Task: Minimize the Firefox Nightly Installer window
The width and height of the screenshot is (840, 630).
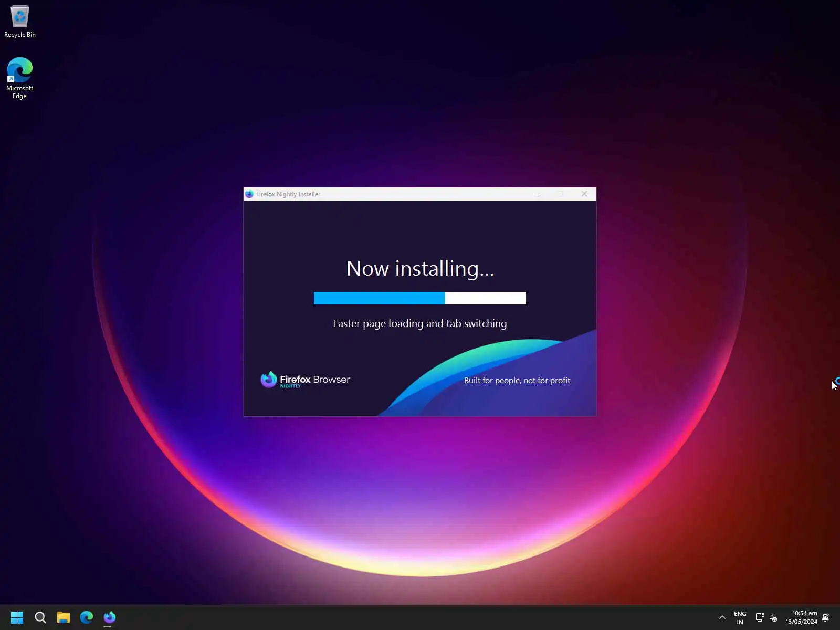Action: point(537,194)
